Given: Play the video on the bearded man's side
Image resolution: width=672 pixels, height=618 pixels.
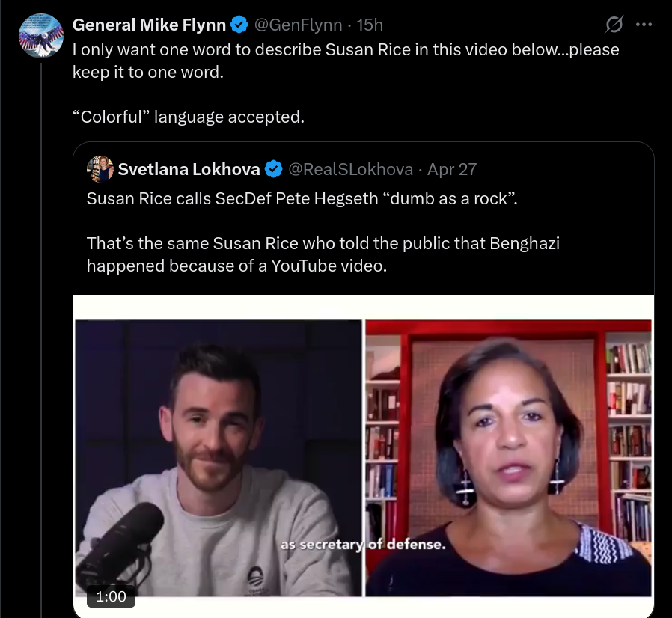Looking at the screenshot, I should tap(219, 458).
